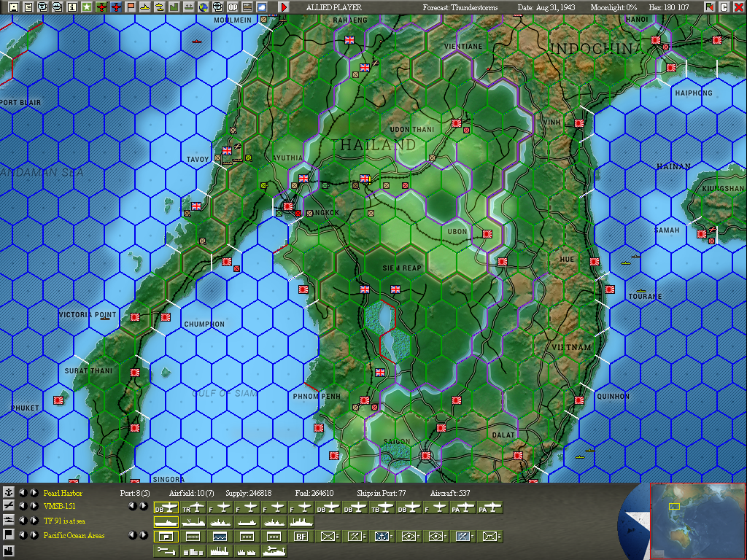Click the single yellow ship toolbar icon
Image resolution: width=747 pixels, height=560 pixels.
pos(145,7)
